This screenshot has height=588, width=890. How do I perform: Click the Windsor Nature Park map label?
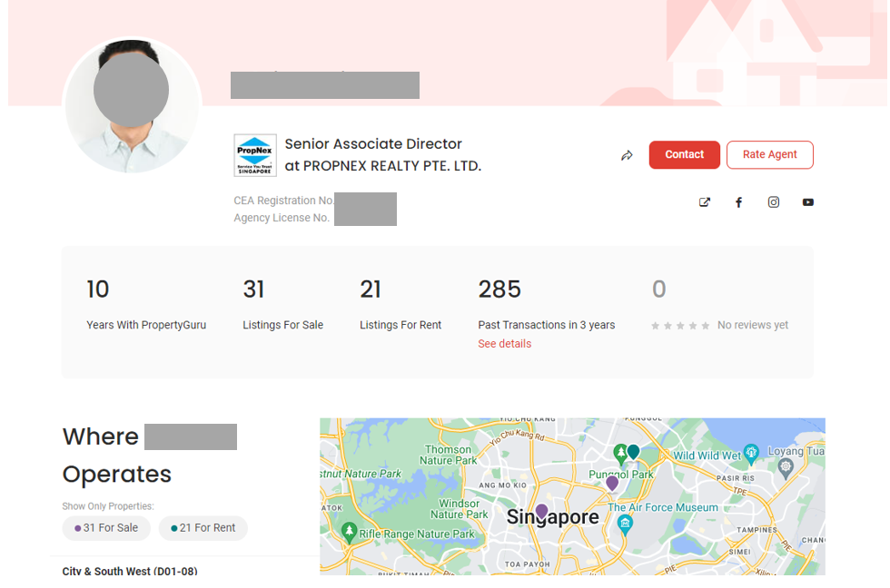tap(460, 509)
